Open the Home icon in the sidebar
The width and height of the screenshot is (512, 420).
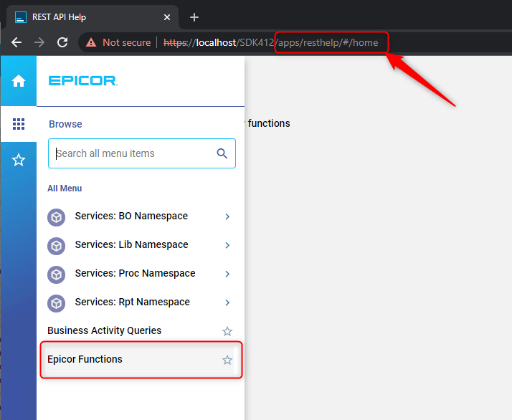coord(19,81)
